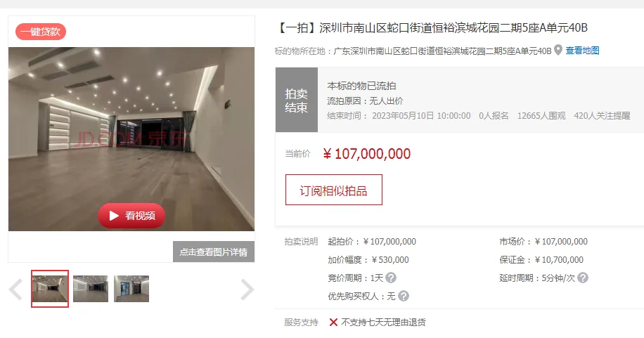
Task: Click the map pin icon beside the address
Action: (558, 50)
